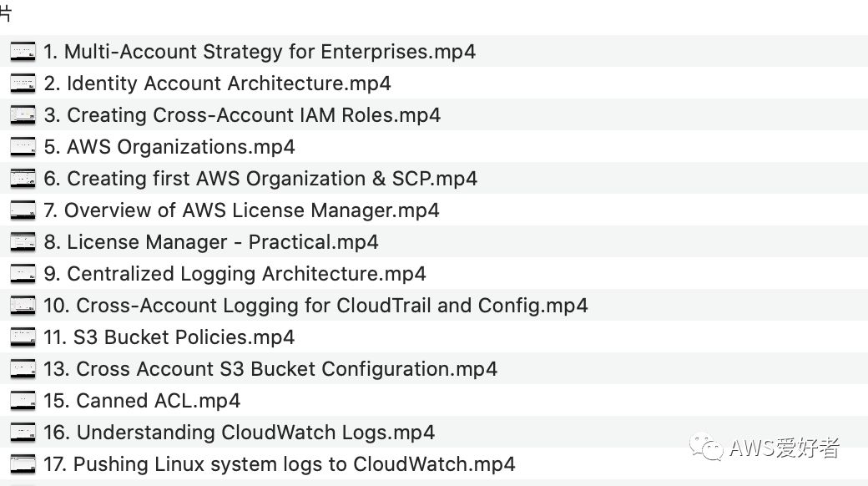Click the file icon for S3 Bucket Policies.mp4
The image size is (868, 486).
[23, 337]
